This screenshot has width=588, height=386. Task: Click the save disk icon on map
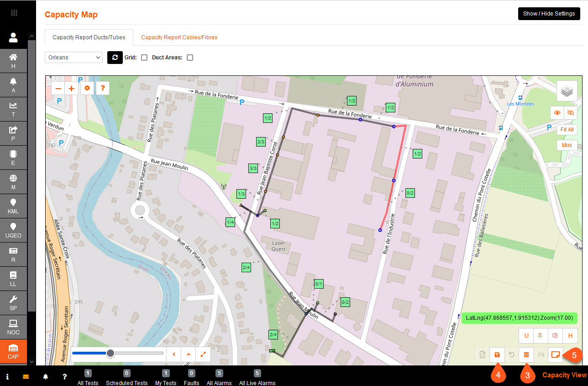497,354
